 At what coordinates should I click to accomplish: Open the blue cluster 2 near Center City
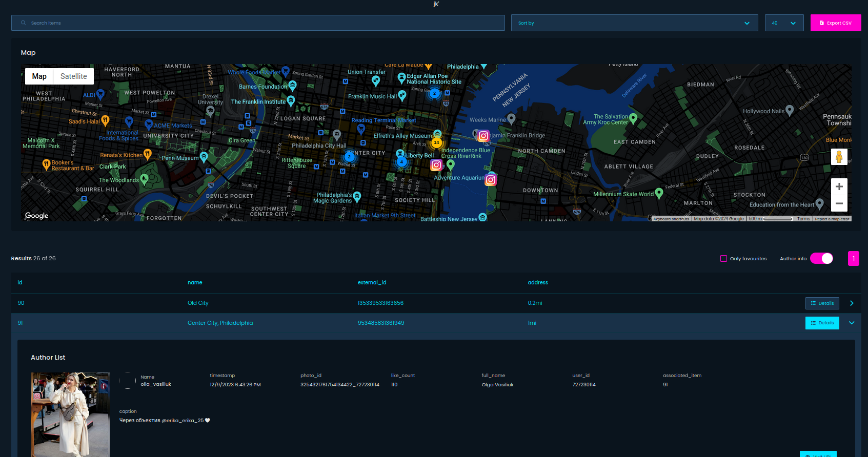tap(350, 157)
